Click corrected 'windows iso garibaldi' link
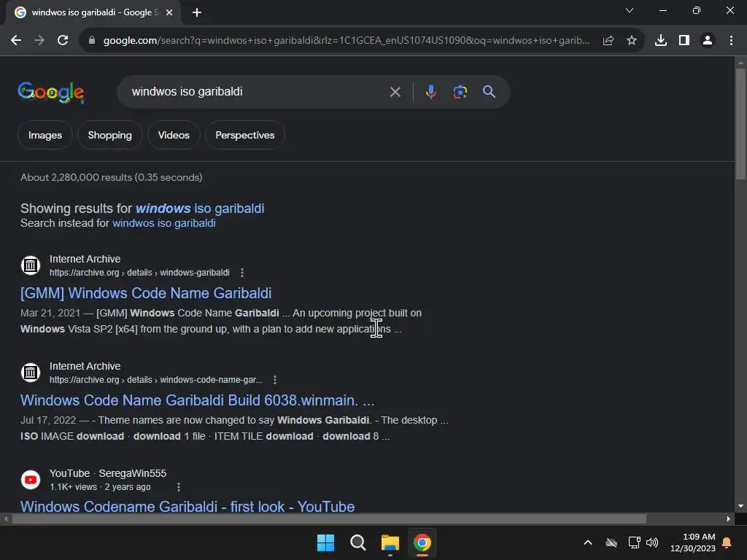Screen dimensions: 747x560 200,209
